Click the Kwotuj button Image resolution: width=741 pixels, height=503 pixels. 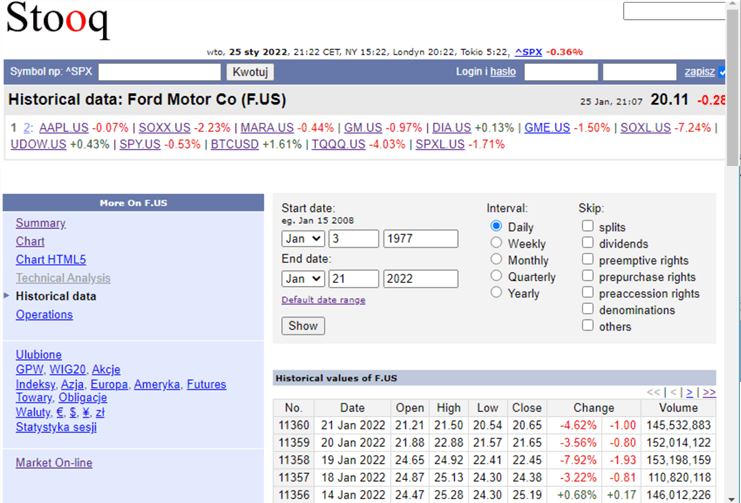pos(250,72)
